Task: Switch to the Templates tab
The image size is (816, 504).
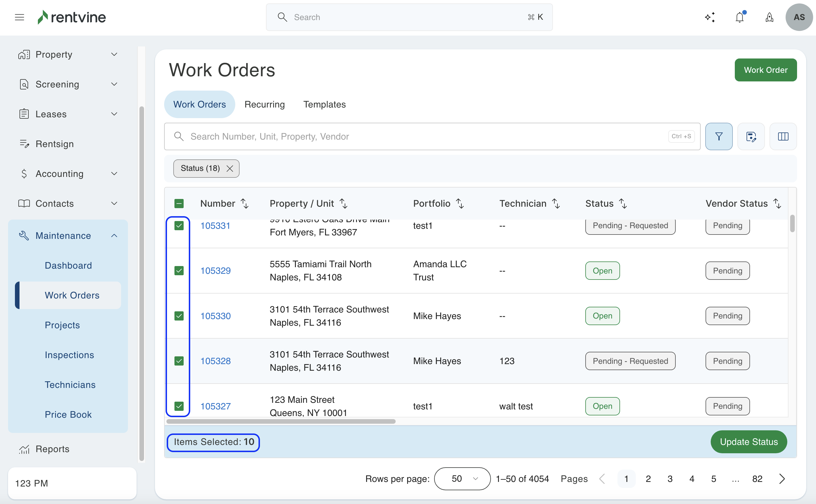Action: (324, 104)
